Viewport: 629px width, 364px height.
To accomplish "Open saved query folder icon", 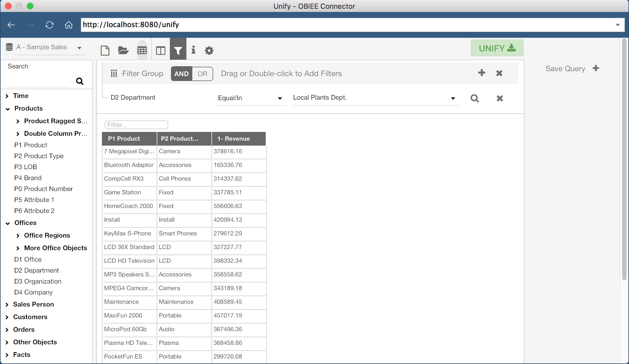I will [123, 50].
